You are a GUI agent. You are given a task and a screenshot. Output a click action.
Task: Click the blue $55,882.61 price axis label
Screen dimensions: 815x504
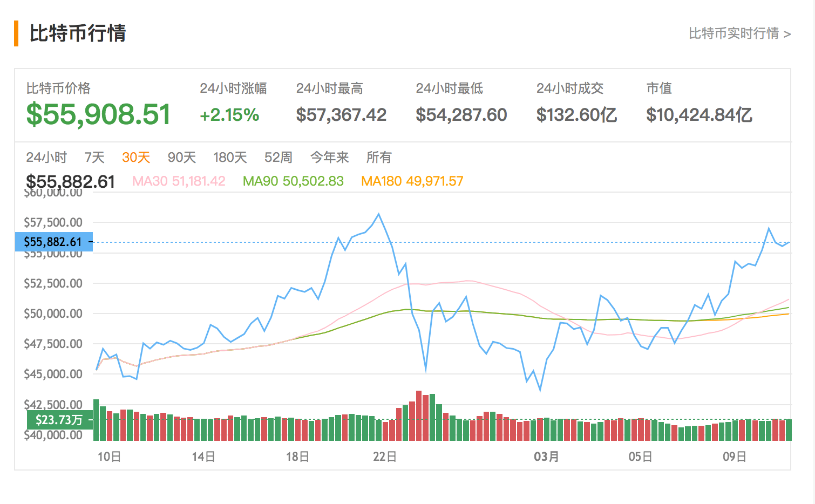coord(53,242)
